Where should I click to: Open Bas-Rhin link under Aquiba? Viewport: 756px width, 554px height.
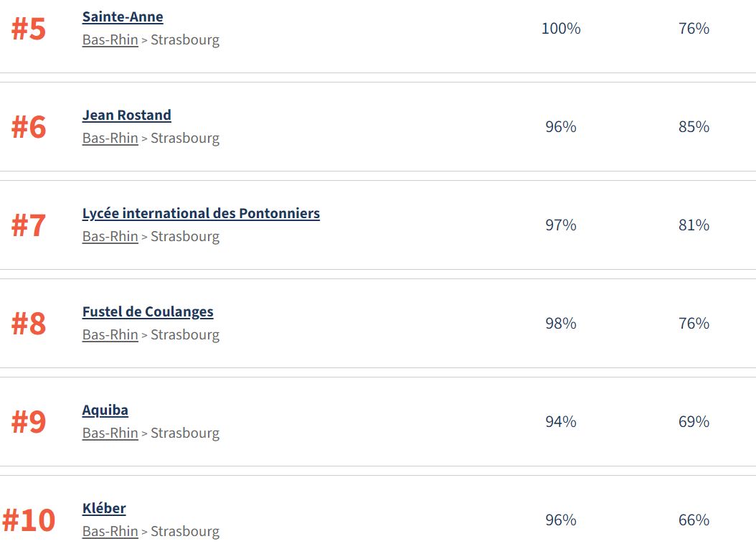click(x=110, y=433)
